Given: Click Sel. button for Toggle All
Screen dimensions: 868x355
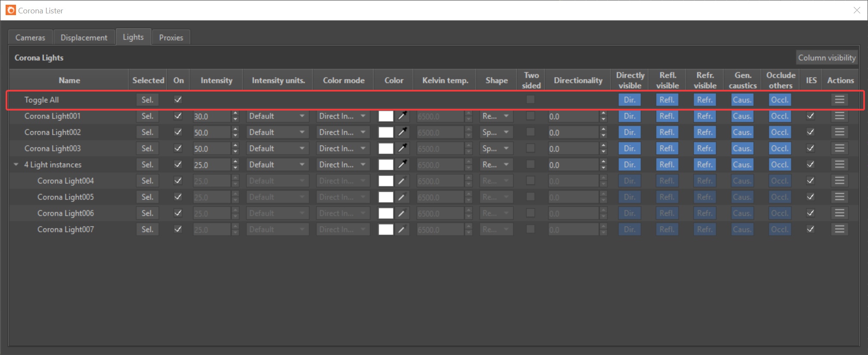Looking at the screenshot, I should click(147, 100).
